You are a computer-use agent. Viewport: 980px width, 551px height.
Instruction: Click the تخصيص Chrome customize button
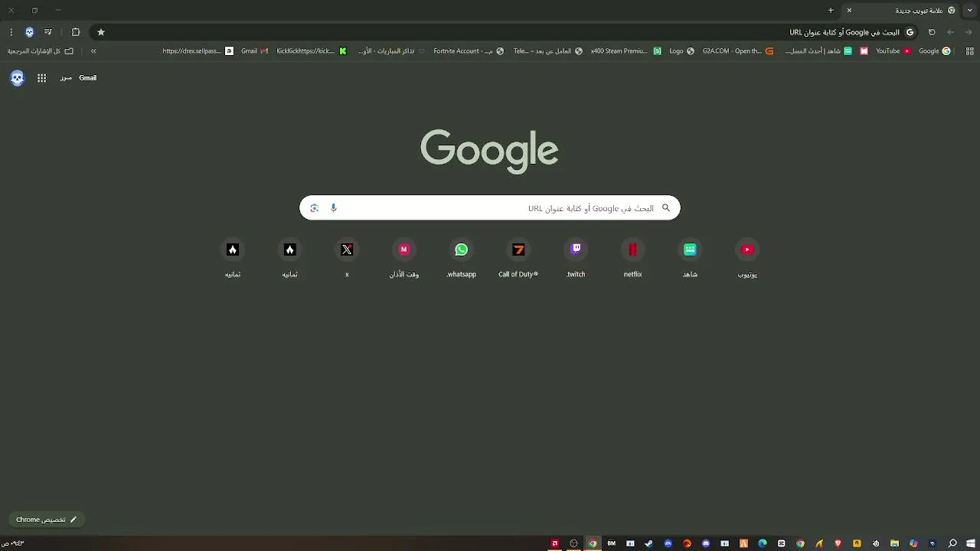pos(47,520)
